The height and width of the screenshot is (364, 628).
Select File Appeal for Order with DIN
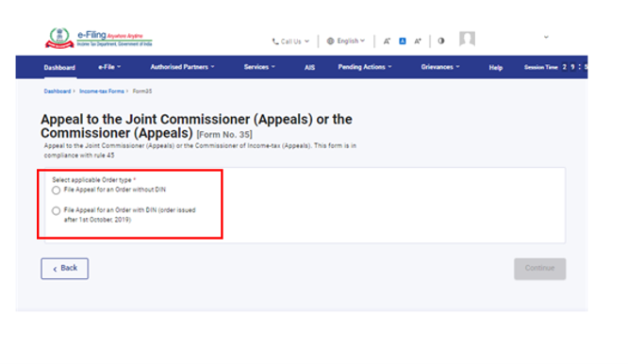[x=56, y=210]
